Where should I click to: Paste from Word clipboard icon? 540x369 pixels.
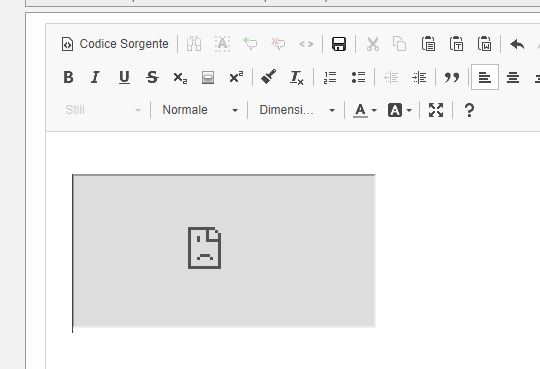pyautogui.click(x=485, y=44)
